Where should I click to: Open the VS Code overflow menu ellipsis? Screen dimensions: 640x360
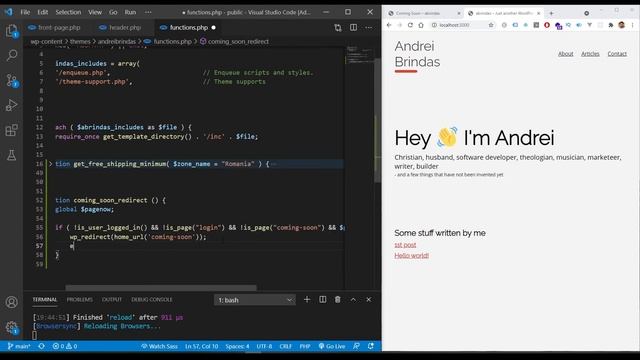point(148,12)
